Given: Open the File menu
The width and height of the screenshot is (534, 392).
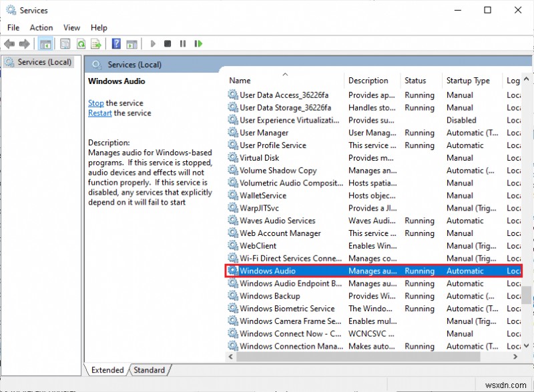Looking at the screenshot, I should click(13, 27).
